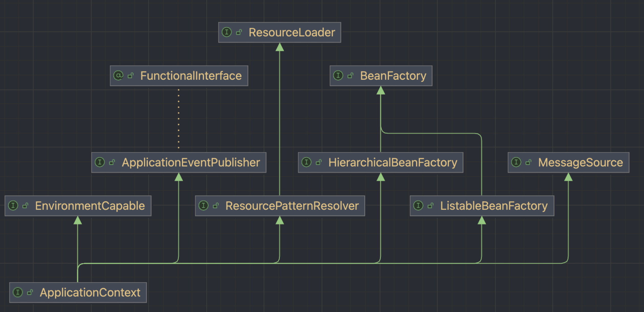Click the interface icon on EnvironmentCapable node

tap(13, 205)
